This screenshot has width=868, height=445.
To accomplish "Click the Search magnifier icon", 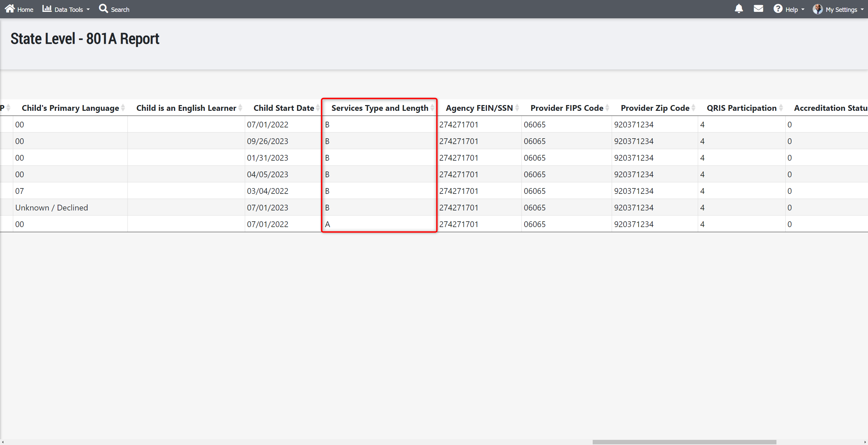I will [x=103, y=8].
